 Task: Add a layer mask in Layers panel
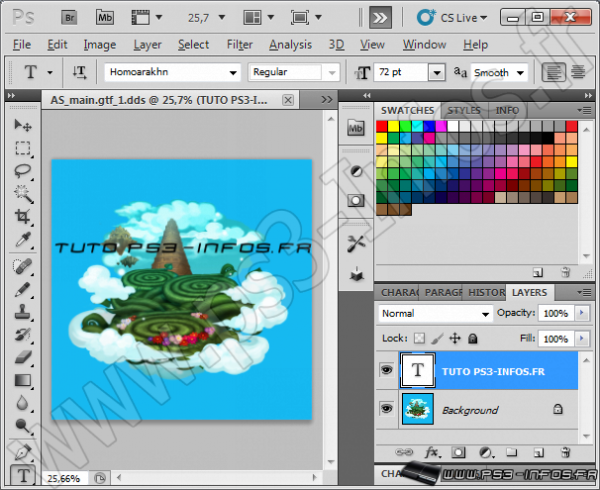[458, 453]
